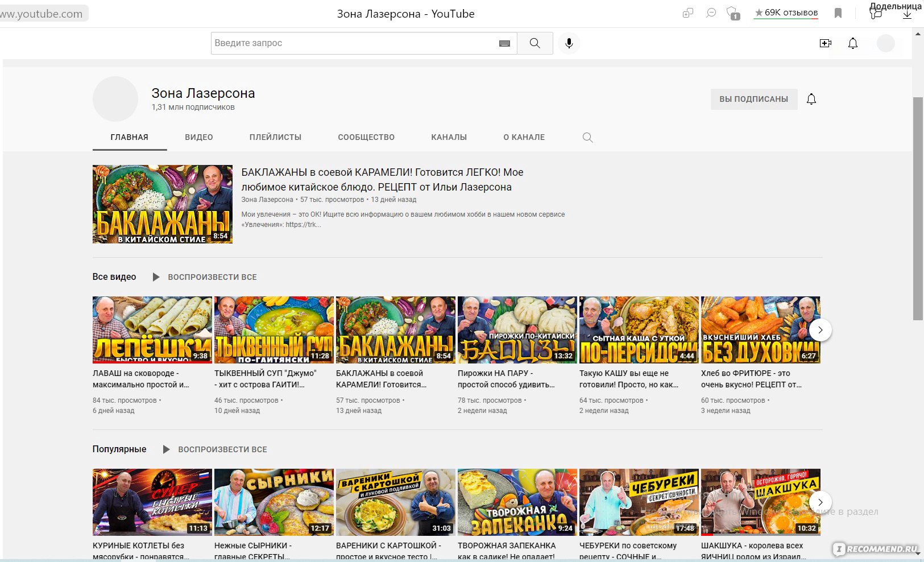Screen dimensions: 924x562
Task: Open the КАНАЛЫ tab
Action: coord(449,137)
